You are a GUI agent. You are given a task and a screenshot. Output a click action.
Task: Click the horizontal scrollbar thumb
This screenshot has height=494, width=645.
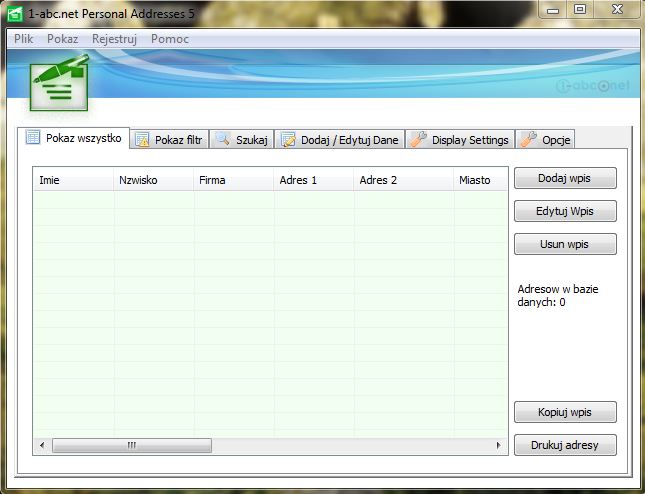coord(132,445)
